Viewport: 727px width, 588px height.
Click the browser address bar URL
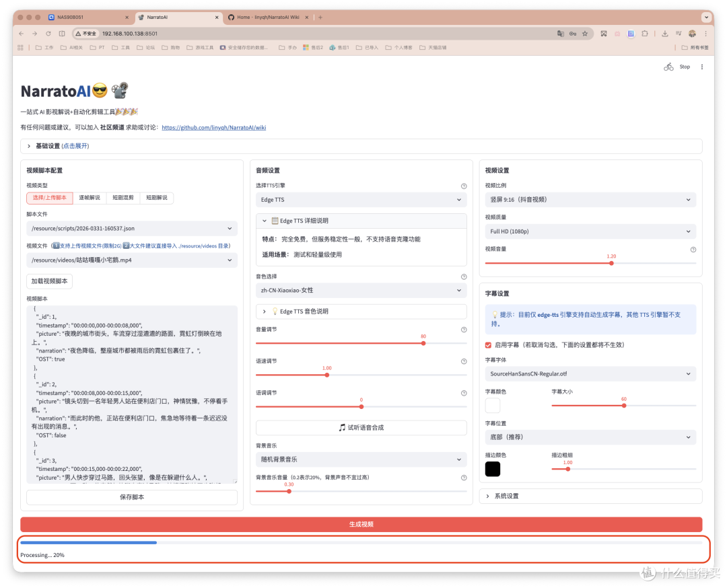[130, 34]
